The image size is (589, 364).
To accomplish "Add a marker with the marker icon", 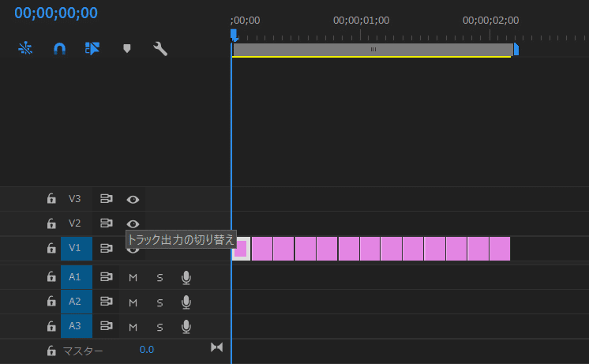I will pyautogui.click(x=127, y=48).
